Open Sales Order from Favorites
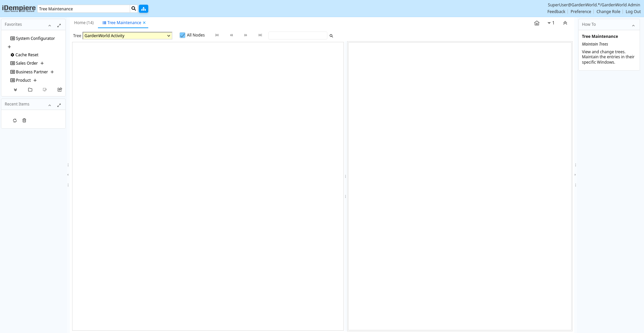644x333 pixels. (x=27, y=63)
